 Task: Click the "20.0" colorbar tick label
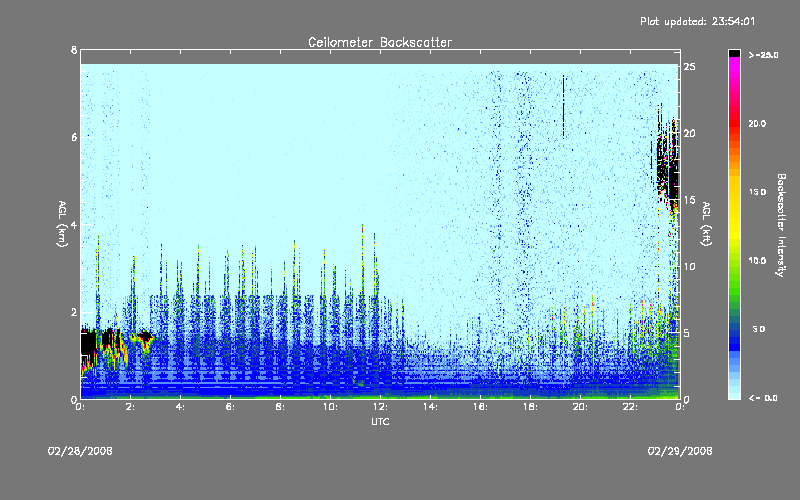[x=757, y=123]
